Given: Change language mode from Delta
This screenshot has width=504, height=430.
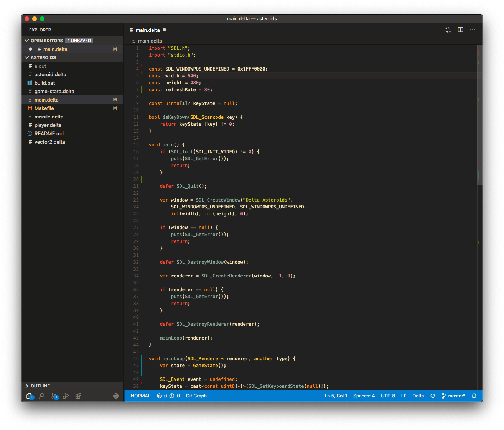Looking at the screenshot, I should coord(418,396).
